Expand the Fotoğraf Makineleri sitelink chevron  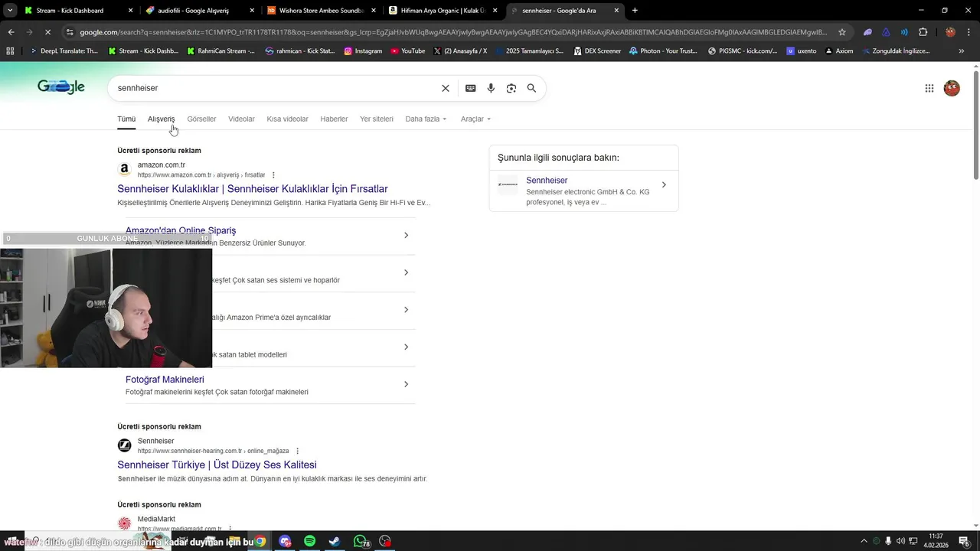click(406, 384)
